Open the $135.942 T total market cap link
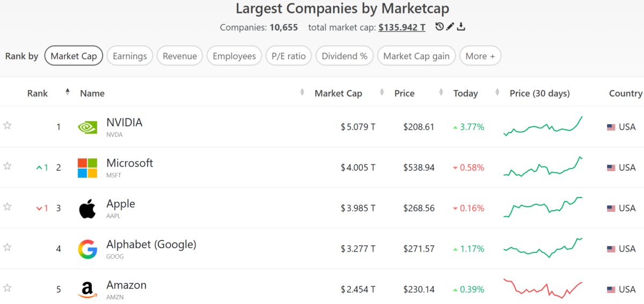This screenshot has width=644, height=304. [401, 27]
